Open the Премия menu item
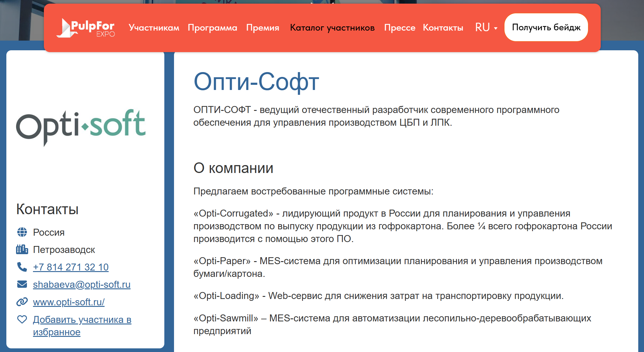 [x=263, y=28]
